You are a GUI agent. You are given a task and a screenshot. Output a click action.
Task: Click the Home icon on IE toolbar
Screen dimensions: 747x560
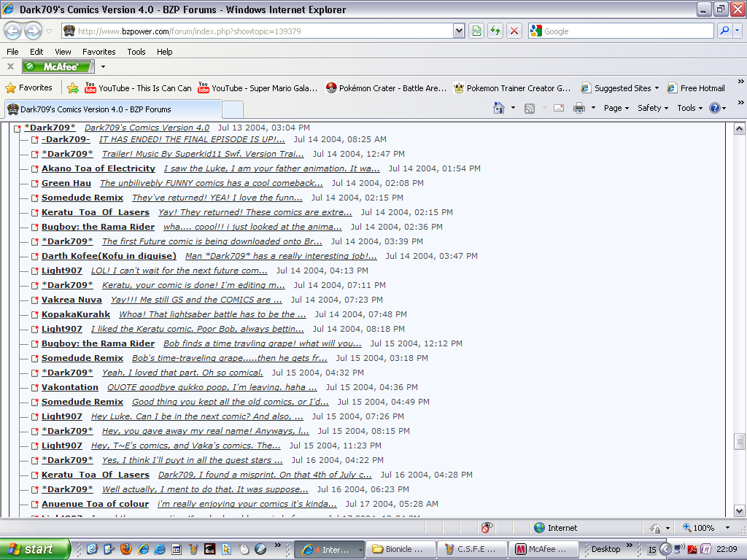498,106
